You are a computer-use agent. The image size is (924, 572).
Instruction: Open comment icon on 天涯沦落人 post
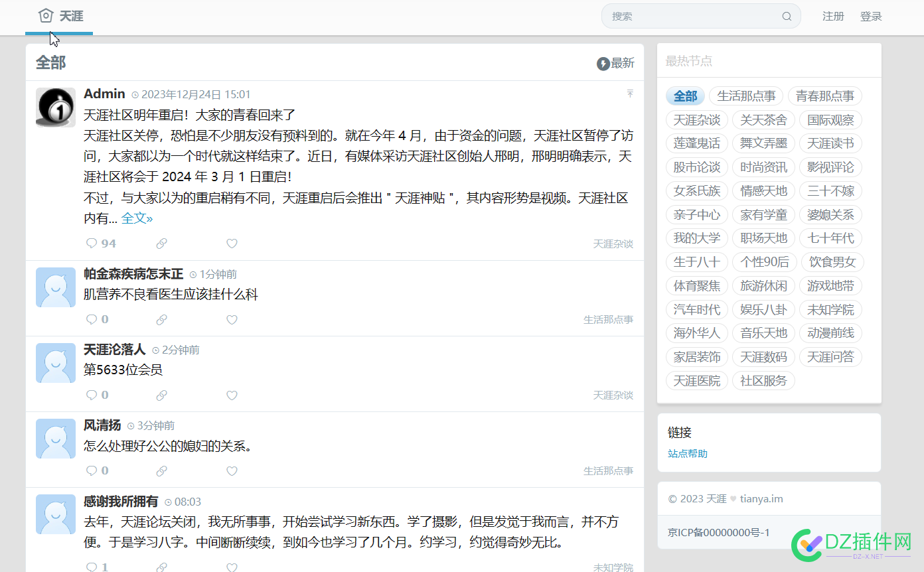(x=92, y=395)
